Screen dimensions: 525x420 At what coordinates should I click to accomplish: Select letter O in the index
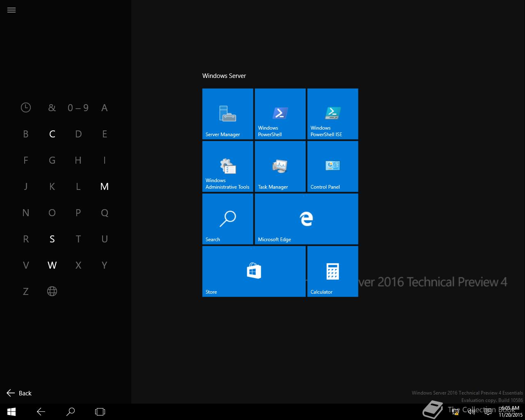pyautogui.click(x=52, y=212)
